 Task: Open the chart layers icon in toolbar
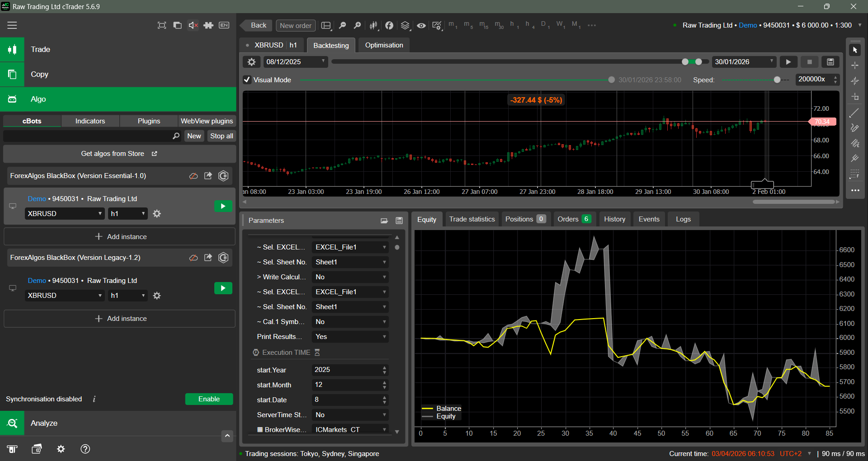pyautogui.click(x=405, y=25)
